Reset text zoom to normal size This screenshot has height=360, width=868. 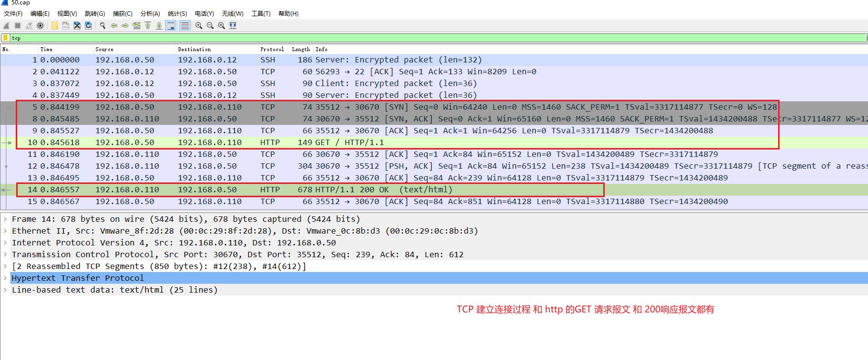pos(222,26)
